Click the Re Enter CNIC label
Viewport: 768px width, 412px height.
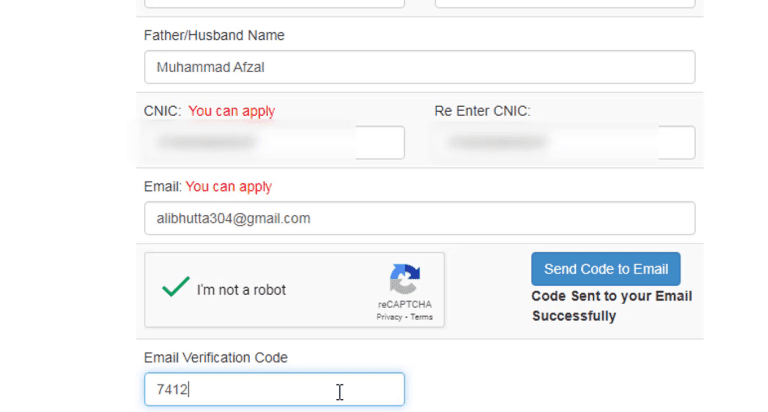(x=482, y=111)
